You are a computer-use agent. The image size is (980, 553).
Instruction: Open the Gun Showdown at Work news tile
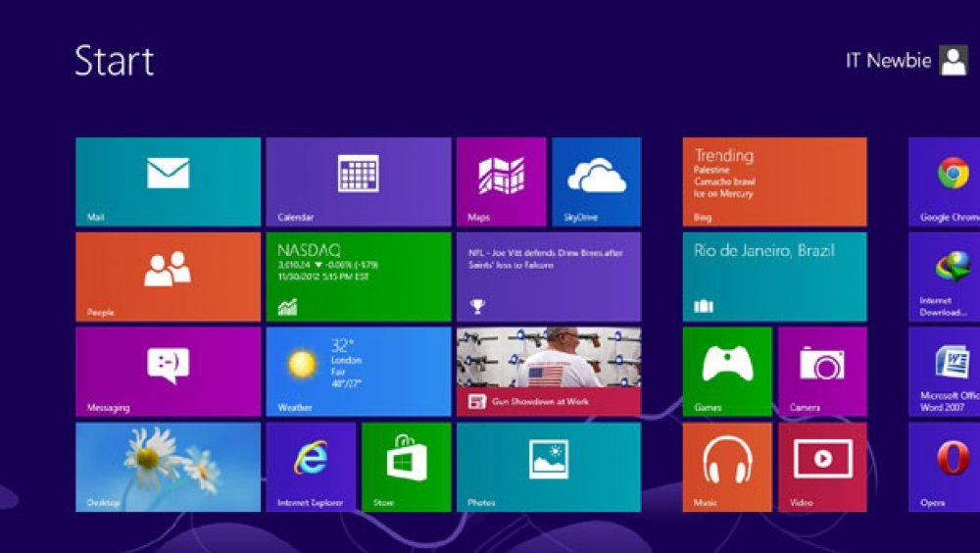[x=549, y=372]
